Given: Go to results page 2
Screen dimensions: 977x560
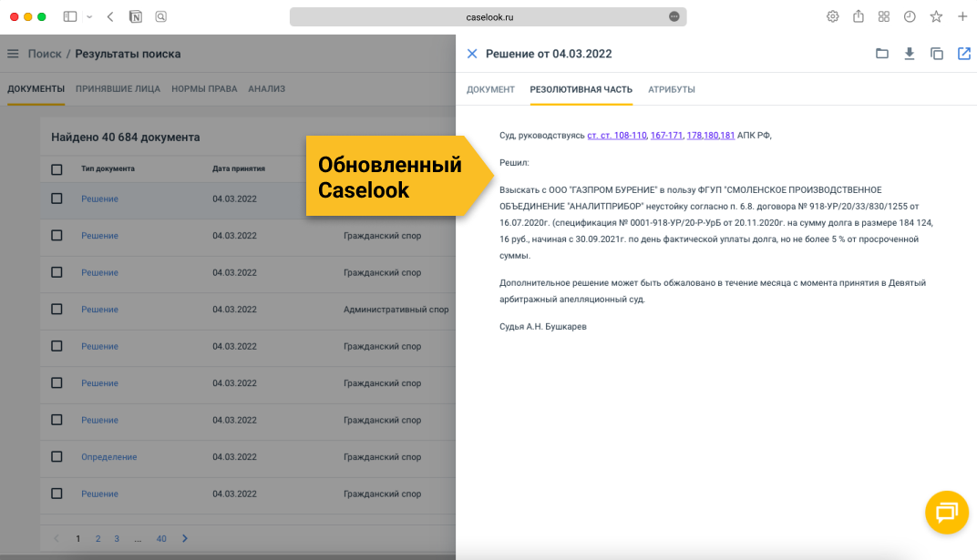Looking at the screenshot, I should pyautogui.click(x=98, y=539).
